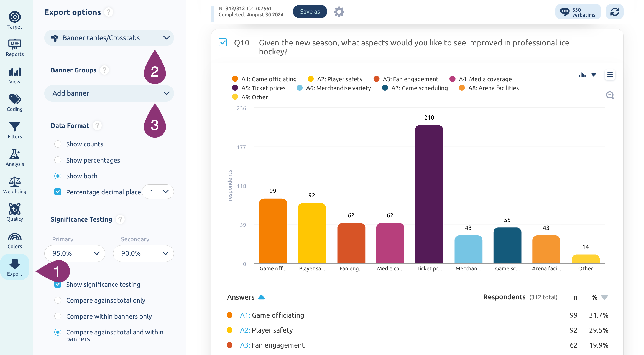Toggle A6: Merchandise variety legend swatch
The height and width of the screenshot is (355, 644).
[x=300, y=88]
